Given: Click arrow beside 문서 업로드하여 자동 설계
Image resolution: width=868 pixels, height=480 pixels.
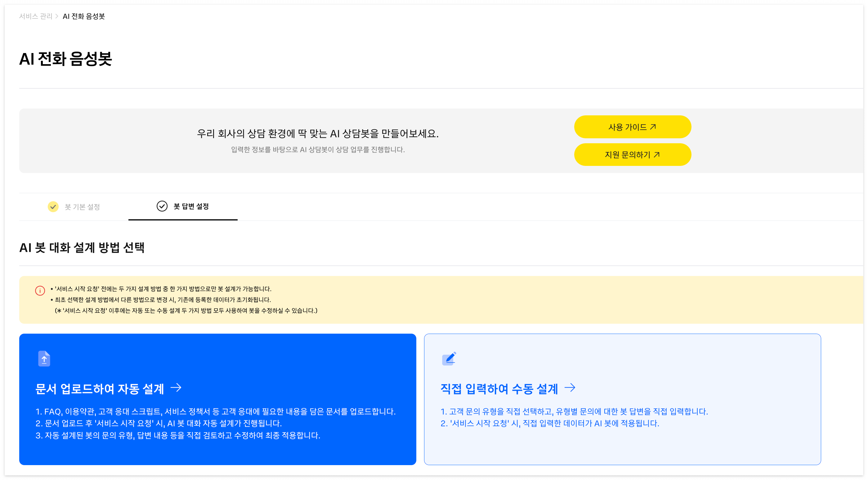Looking at the screenshot, I should pyautogui.click(x=176, y=388).
